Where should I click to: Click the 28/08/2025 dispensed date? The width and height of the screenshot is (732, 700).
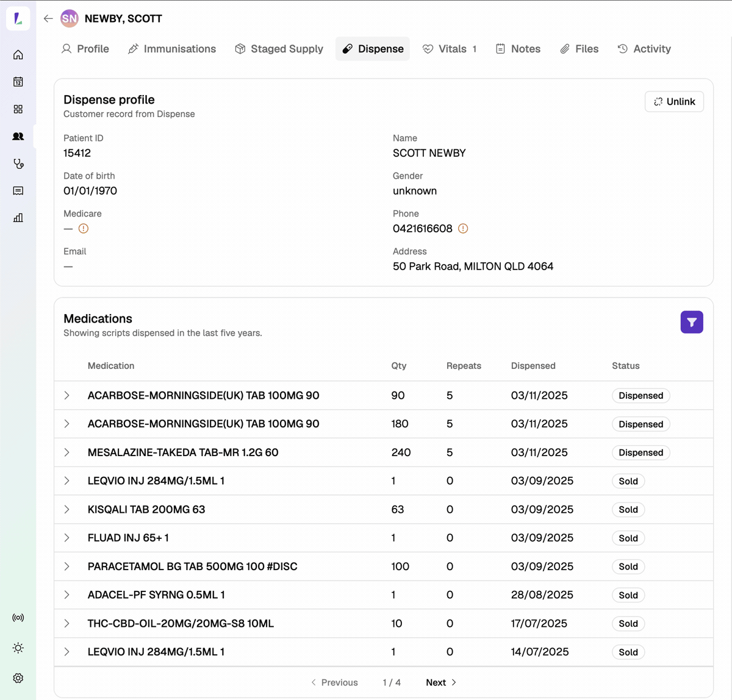(542, 595)
